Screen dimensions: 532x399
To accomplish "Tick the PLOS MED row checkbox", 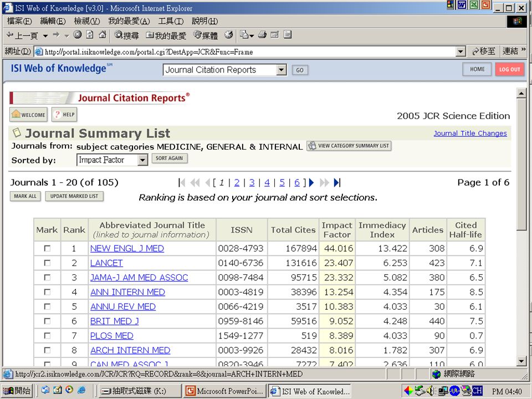I will pos(47,336).
